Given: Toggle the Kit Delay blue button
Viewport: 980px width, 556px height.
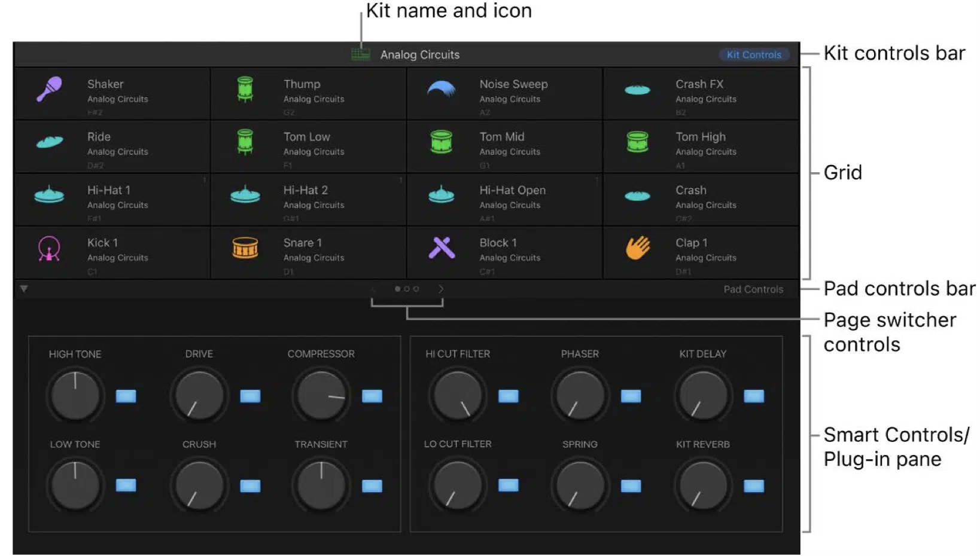Looking at the screenshot, I should tap(754, 396).
